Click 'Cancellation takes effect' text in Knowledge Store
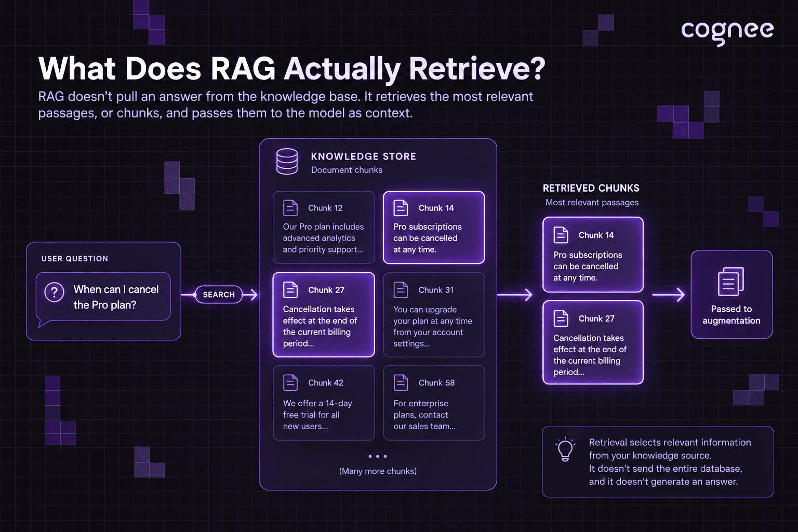Screen dimensions: 798x532 (320, 326)
